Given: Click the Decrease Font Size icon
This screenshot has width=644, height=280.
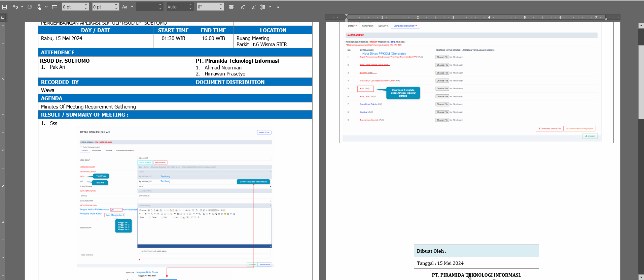Looking at the screenshot, I should (254, 7).
